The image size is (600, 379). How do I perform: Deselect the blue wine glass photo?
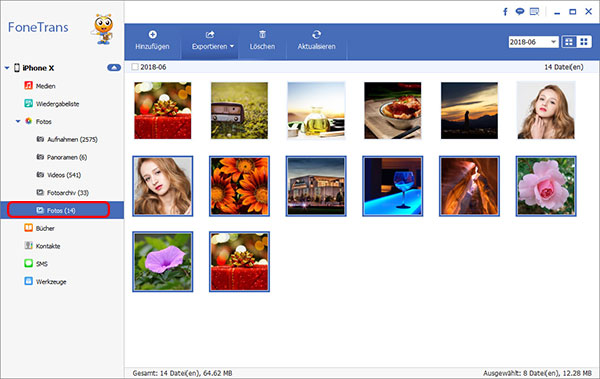coord(393,186)
